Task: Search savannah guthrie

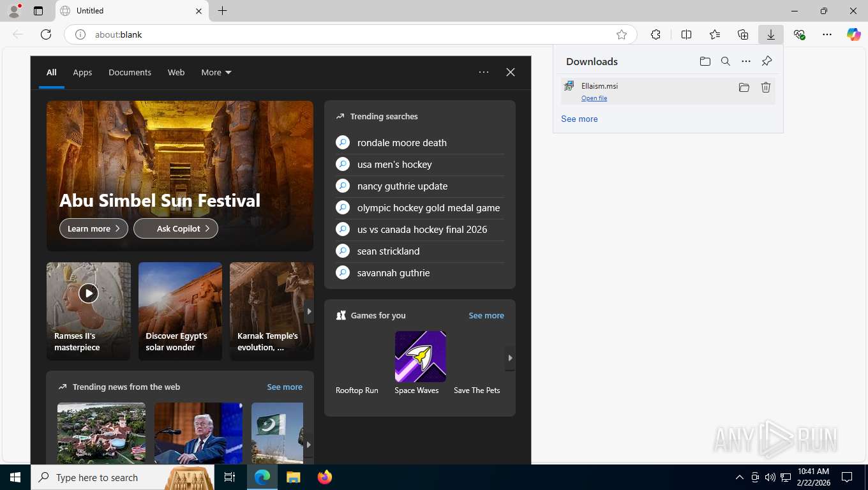Action: coord(420,273)
